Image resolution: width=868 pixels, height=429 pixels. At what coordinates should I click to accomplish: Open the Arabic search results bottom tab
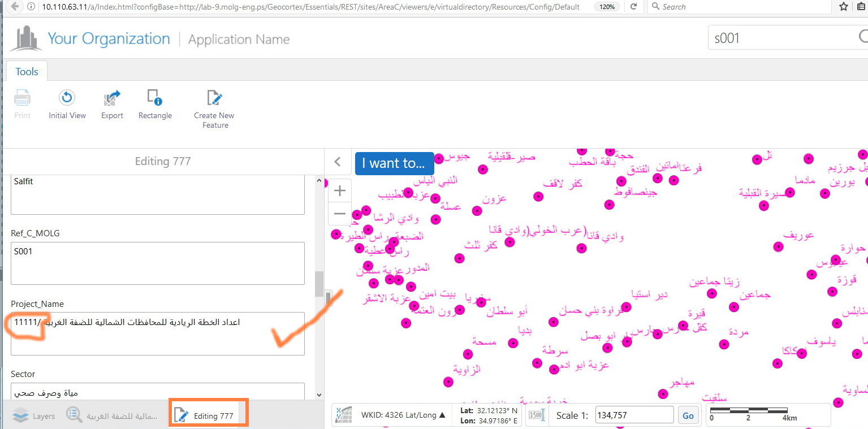tap(112, 416)
